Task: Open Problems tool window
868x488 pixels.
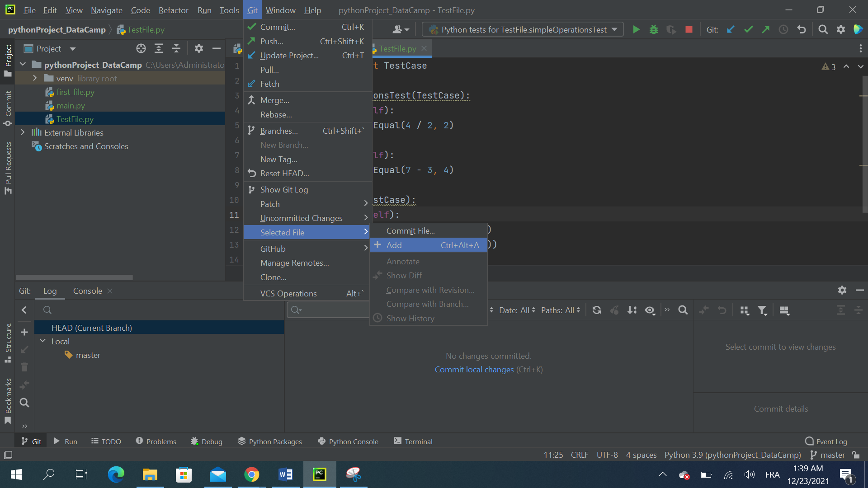Action: (156, 441)
